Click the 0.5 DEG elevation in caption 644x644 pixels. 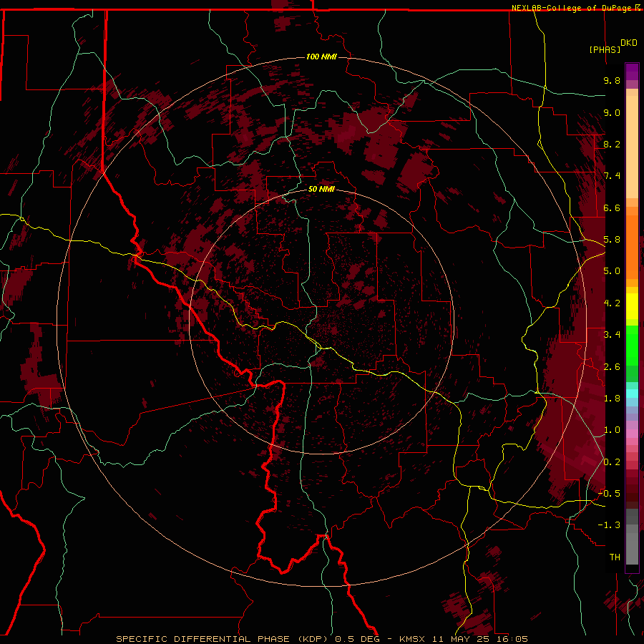coord(357,639)
